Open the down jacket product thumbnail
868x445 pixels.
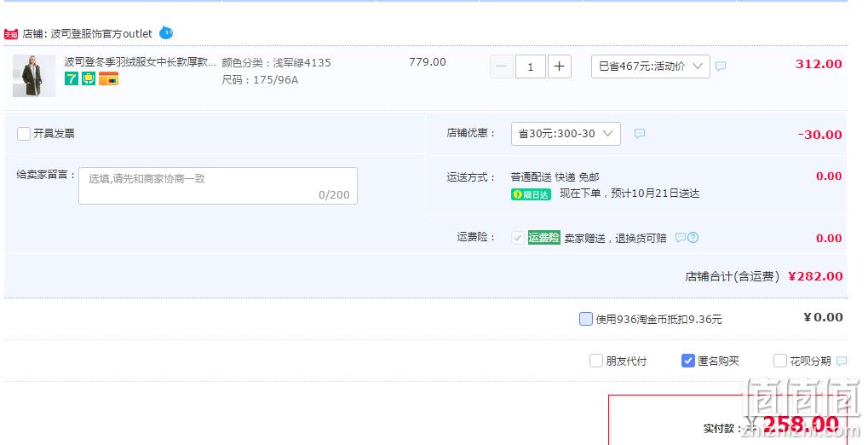click(x=34, y=76)
